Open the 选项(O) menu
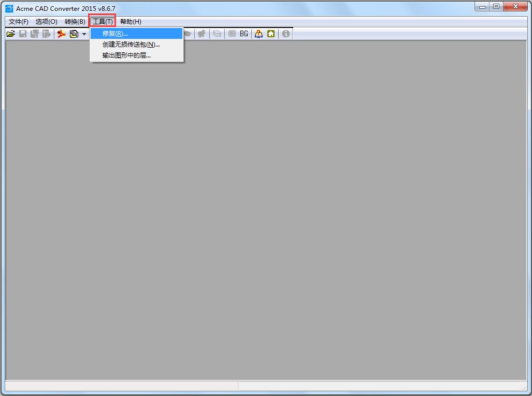This screenshot has height=396, width=532. pos(46,21)
